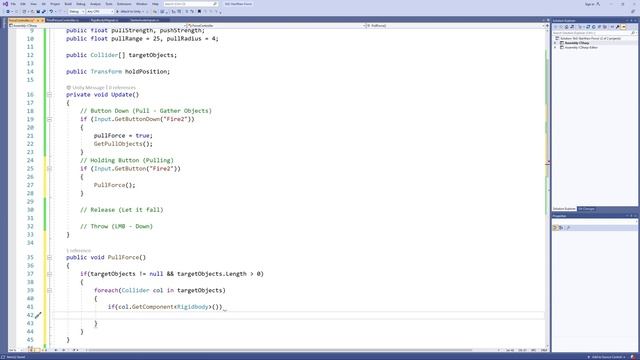Click Add to Source Control in status bar
The height and width of the screenshot is (360, 640).
coord(607,357)
